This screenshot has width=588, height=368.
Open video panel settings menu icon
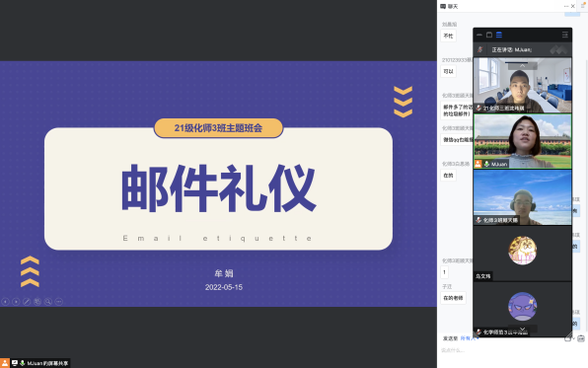[x=564, y=35]
